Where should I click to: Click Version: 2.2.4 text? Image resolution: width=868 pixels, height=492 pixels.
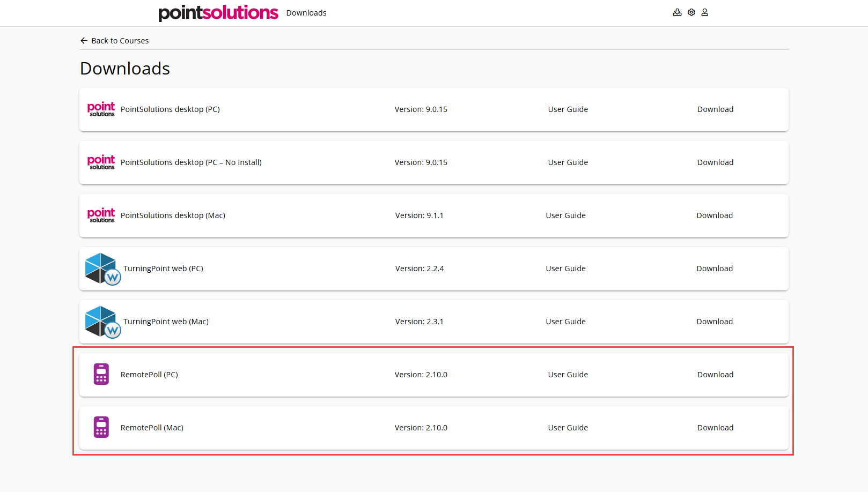point(420,269)
